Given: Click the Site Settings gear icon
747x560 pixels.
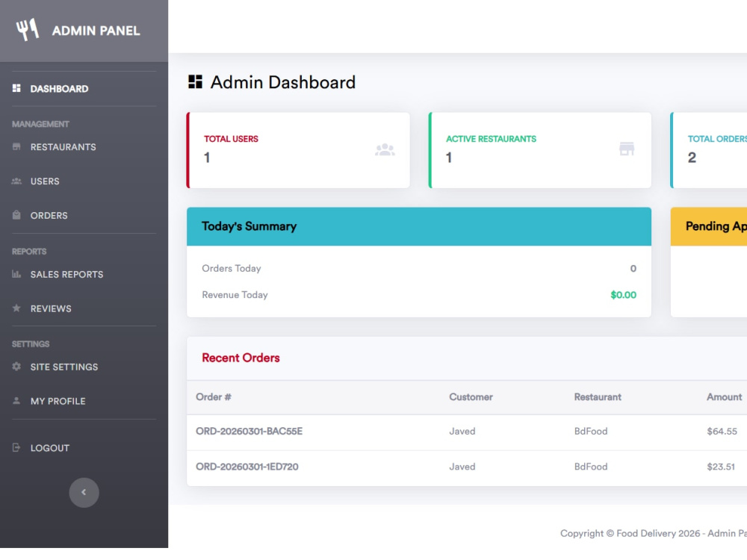Looking at the screenshot, I should coord(16,366).
